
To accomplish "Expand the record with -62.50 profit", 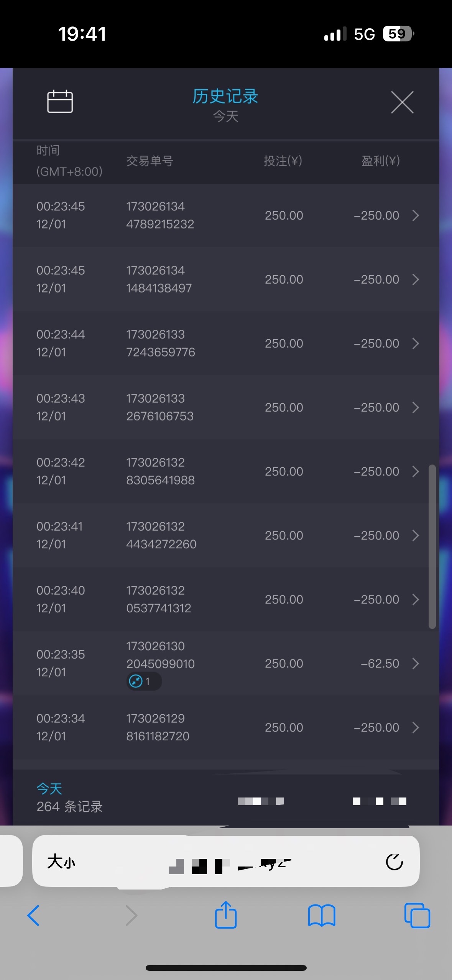I will 416,663.
